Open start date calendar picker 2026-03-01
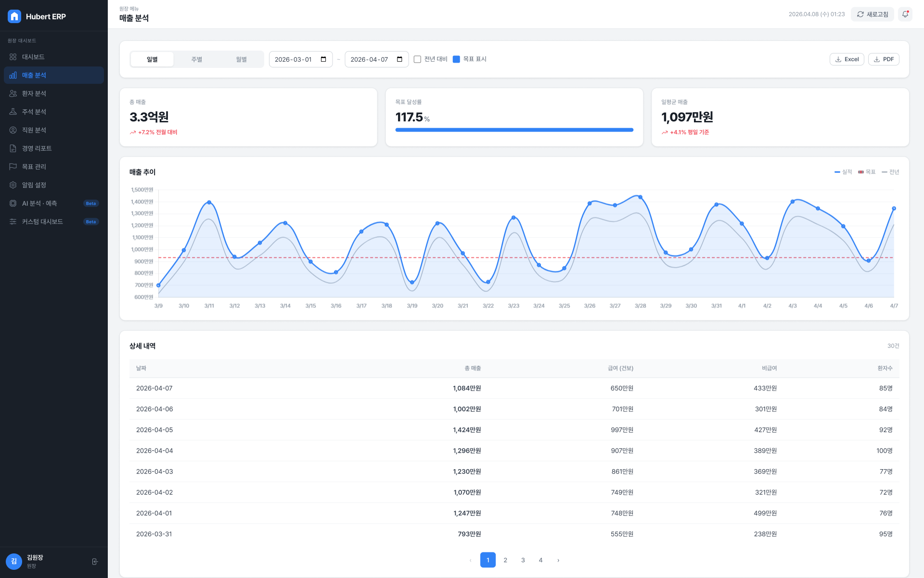Viewport: 924px width, 578px height. coord(323,59)
